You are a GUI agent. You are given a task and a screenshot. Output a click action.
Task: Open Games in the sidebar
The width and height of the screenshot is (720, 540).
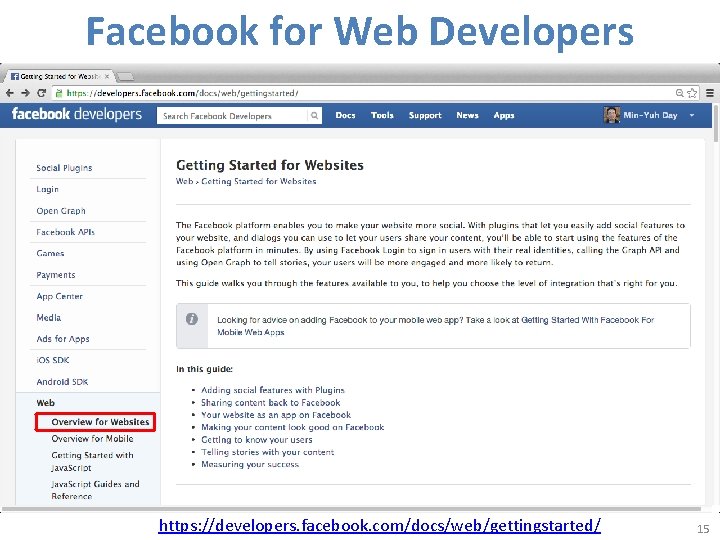(50, 253)
